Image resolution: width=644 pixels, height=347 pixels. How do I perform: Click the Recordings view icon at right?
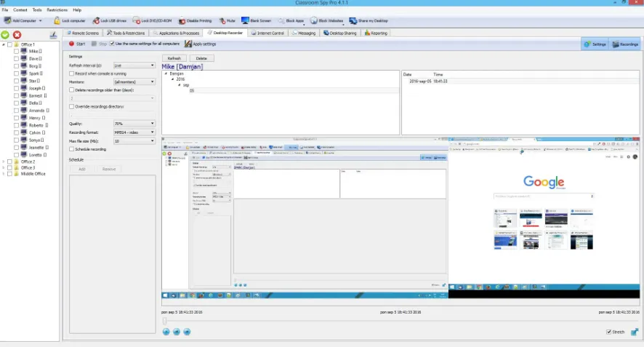click(616, 44)
